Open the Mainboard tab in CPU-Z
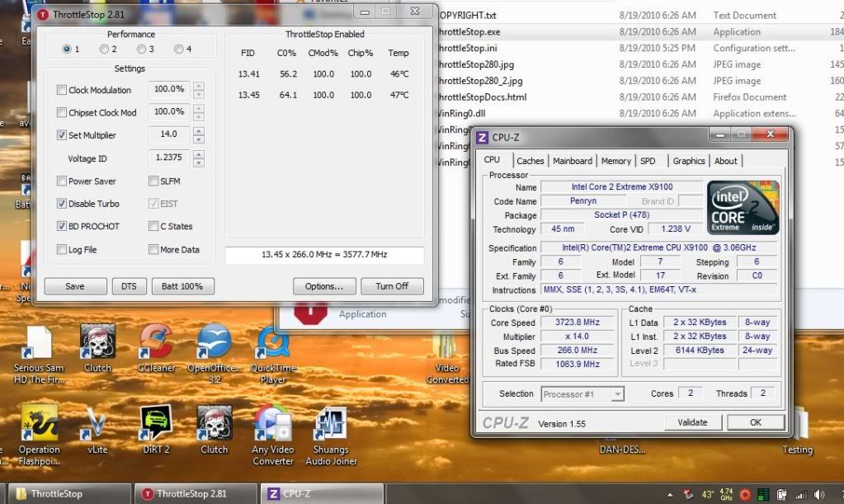The height and width of the screenshot is (504, 844). tap(573, 161)
